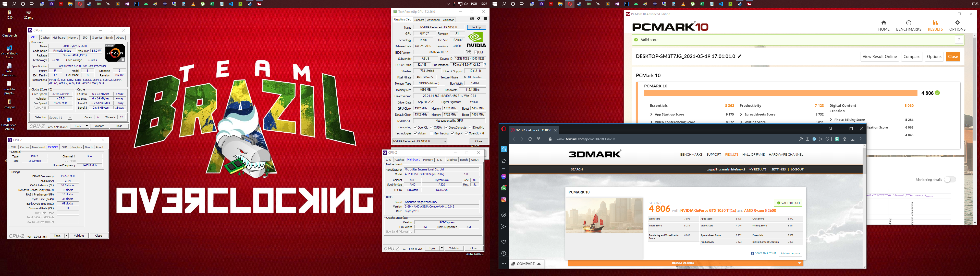Toggle the CUDA checkbox in GPU-Z
980x276 pixels.
tap(432, 127)
